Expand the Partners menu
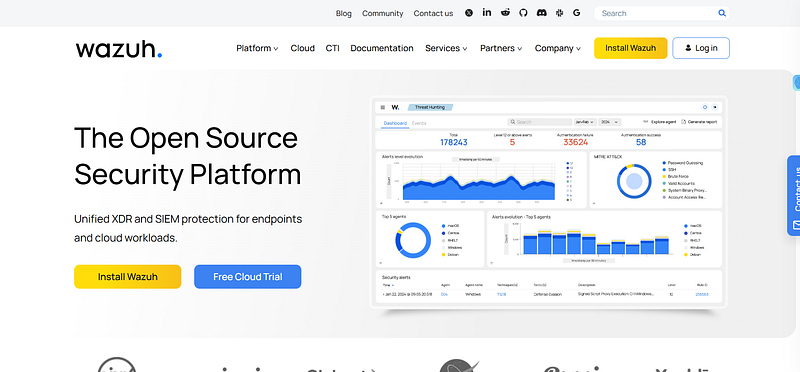 click(501, 48)
